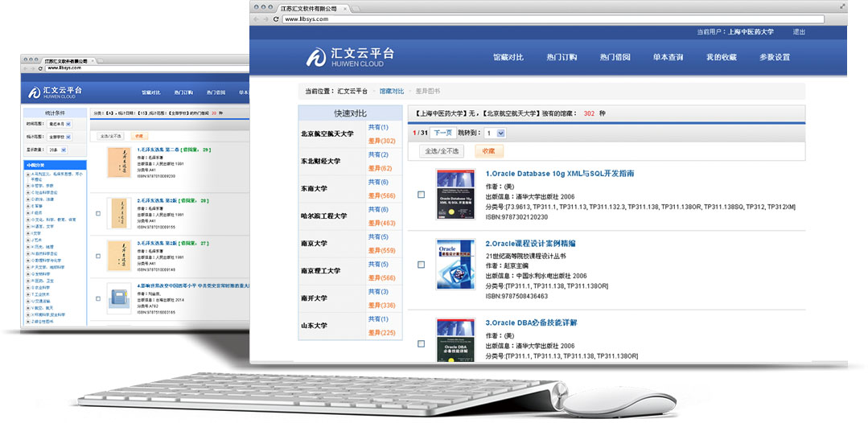
Task: Go back in the front browser window
Action: tap(256, 18)
